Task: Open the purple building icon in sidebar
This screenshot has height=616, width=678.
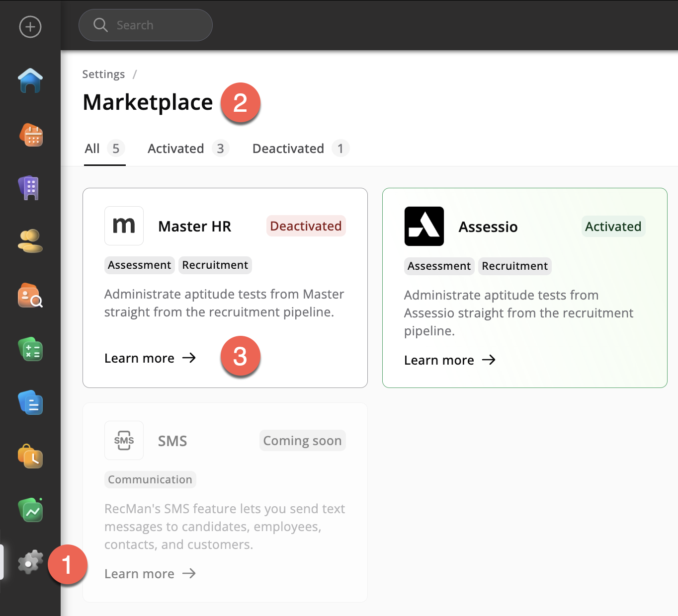Action: 30,188
